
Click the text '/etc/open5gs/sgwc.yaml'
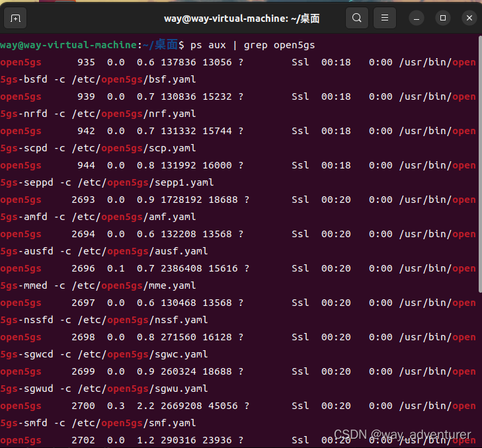coord(143,355)
